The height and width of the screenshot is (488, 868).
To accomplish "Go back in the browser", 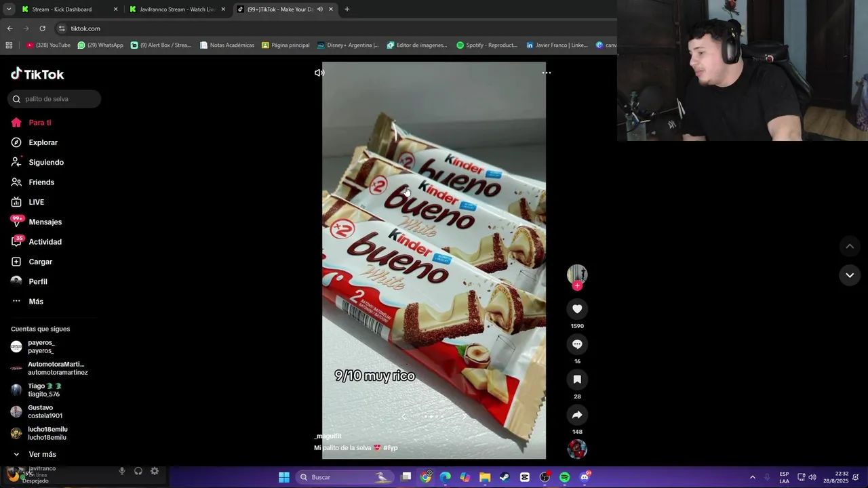I will click(x=9, y=28).
